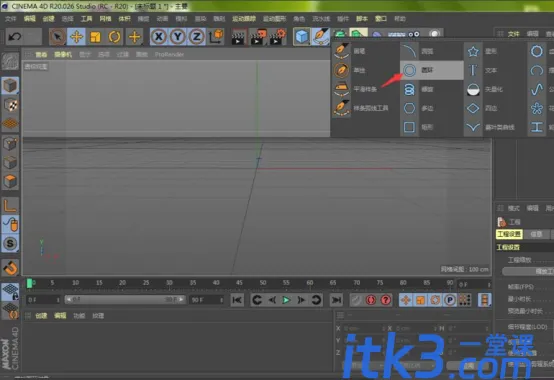The image size is (554, 380).
Task: Toggle Tweak mode mouse icon
Action: [x=10, y=224]
